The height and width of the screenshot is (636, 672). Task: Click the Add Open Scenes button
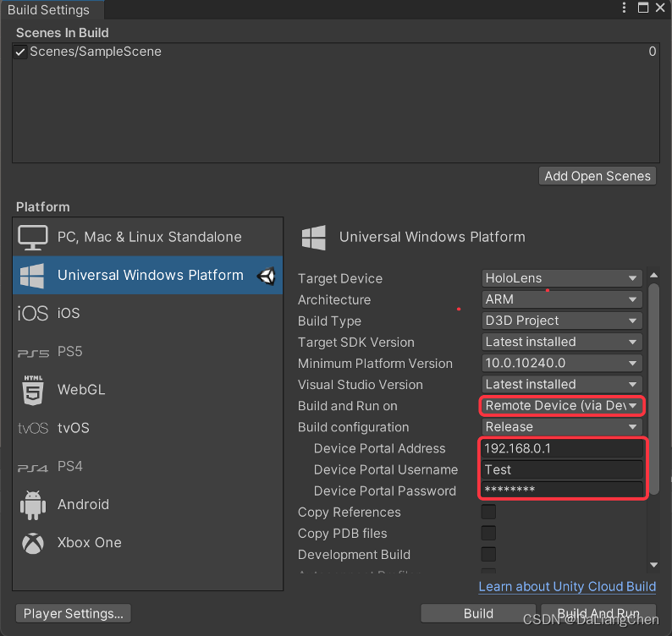(598, 176)
